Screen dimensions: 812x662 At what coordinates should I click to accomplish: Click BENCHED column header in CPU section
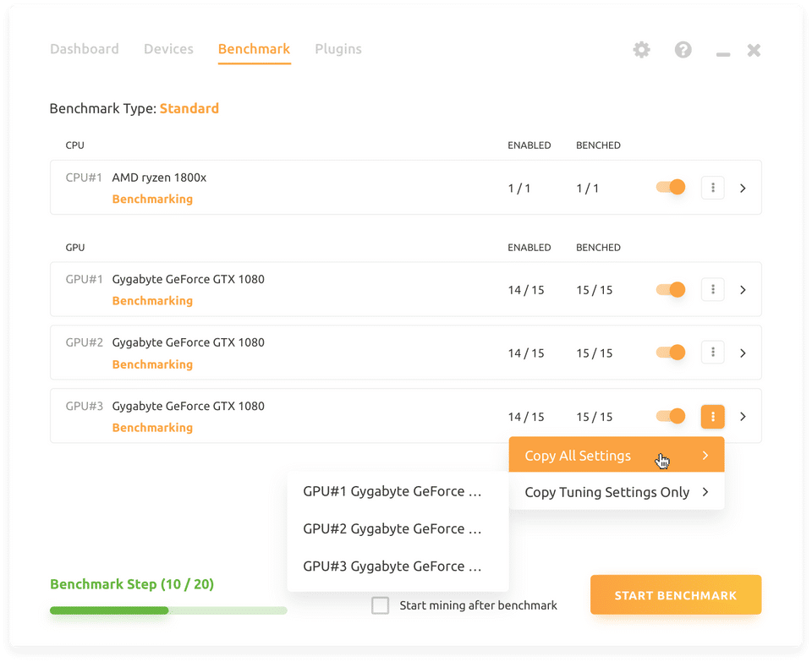click(x=598, y=145)
